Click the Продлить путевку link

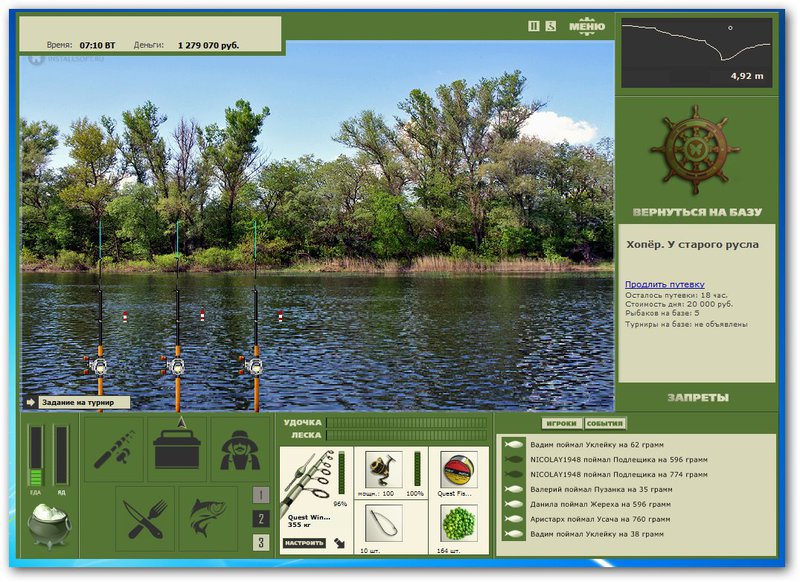pyautogui.click(x=664, y=285)
